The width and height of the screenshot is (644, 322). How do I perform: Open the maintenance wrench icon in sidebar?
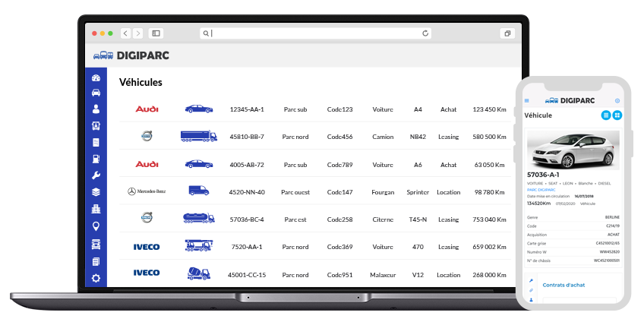[x=96, y=175]
